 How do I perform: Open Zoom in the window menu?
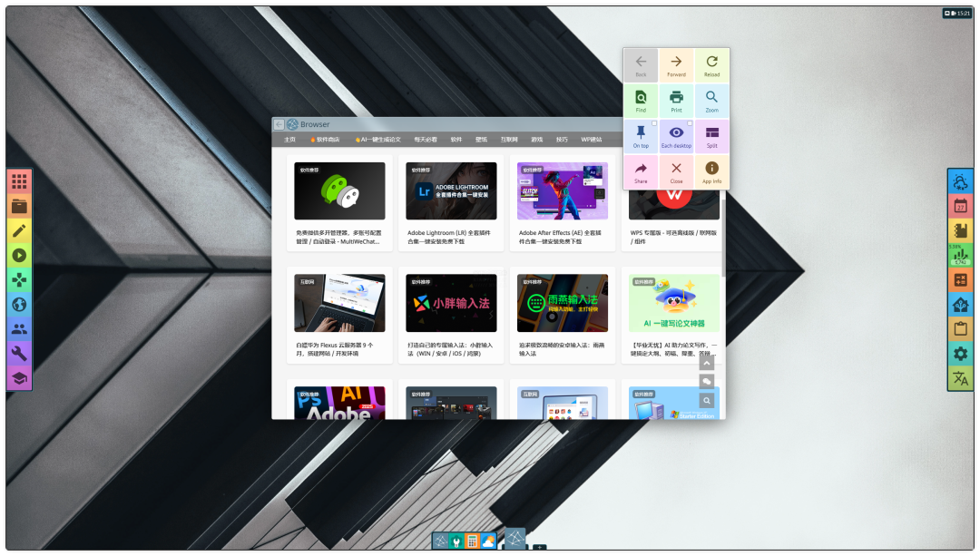(x=712, y=102)
